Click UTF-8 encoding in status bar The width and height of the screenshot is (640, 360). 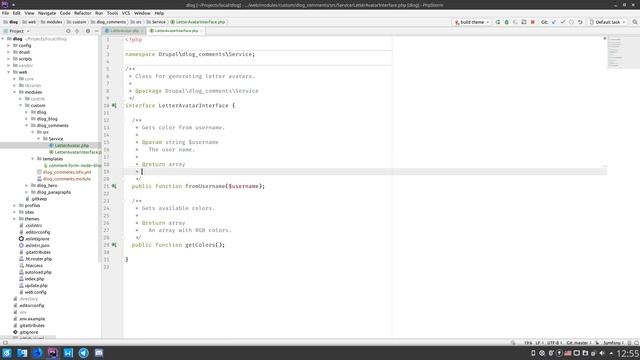(x=554, y=343)
